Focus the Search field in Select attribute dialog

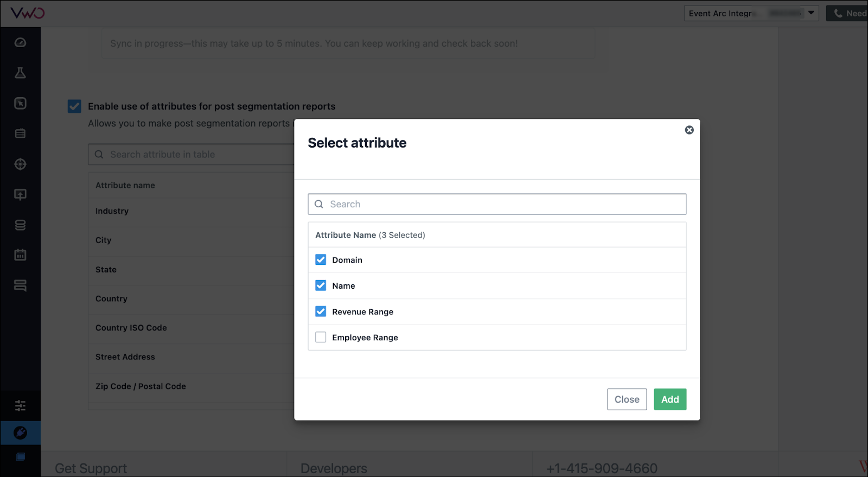(x=497, y=204)
